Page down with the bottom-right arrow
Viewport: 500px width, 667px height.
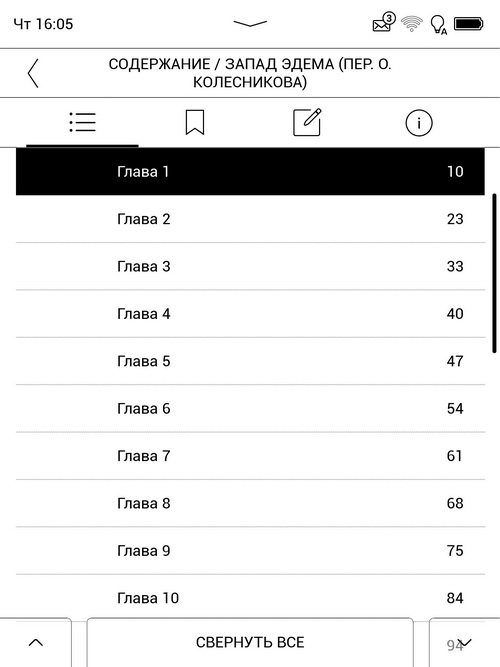tap(464, 642)
